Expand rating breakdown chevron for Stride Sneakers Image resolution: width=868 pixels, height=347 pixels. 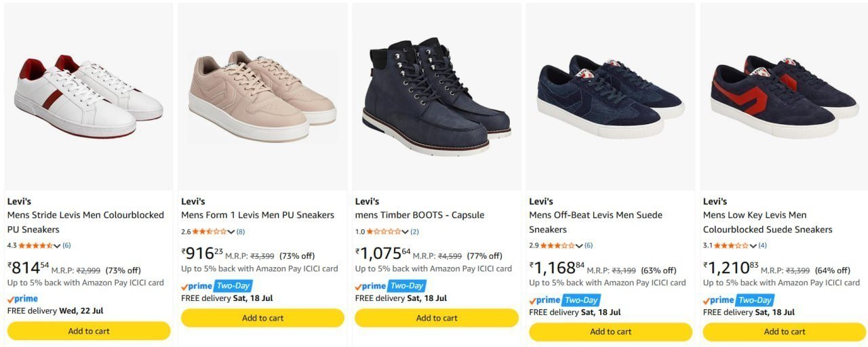click(x=57, y=246)
